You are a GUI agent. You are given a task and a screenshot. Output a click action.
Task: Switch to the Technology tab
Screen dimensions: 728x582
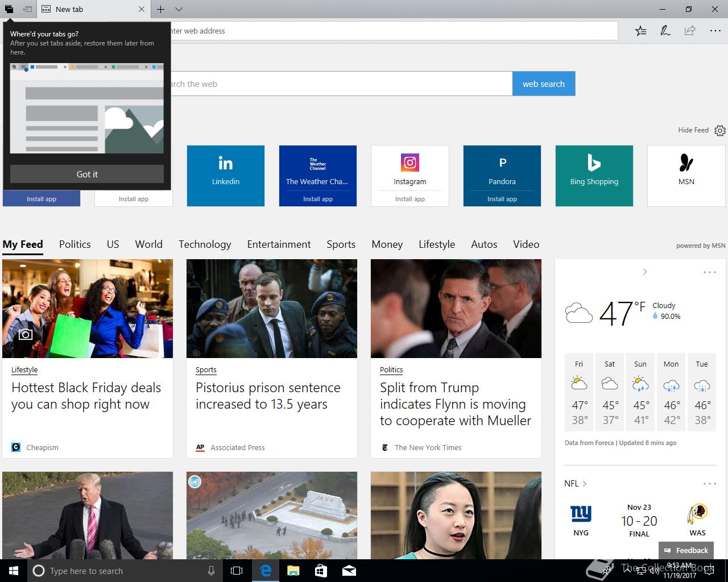click(205, 244)
